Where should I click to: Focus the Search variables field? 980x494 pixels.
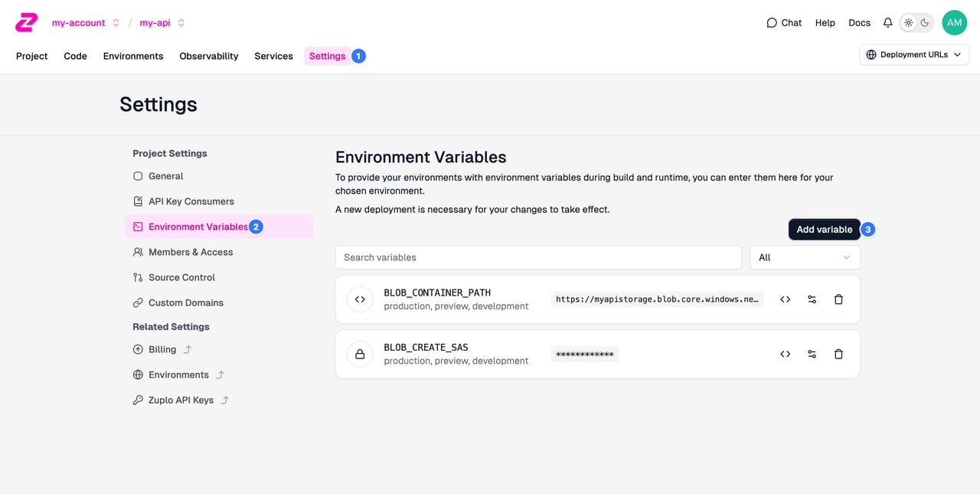538,257
